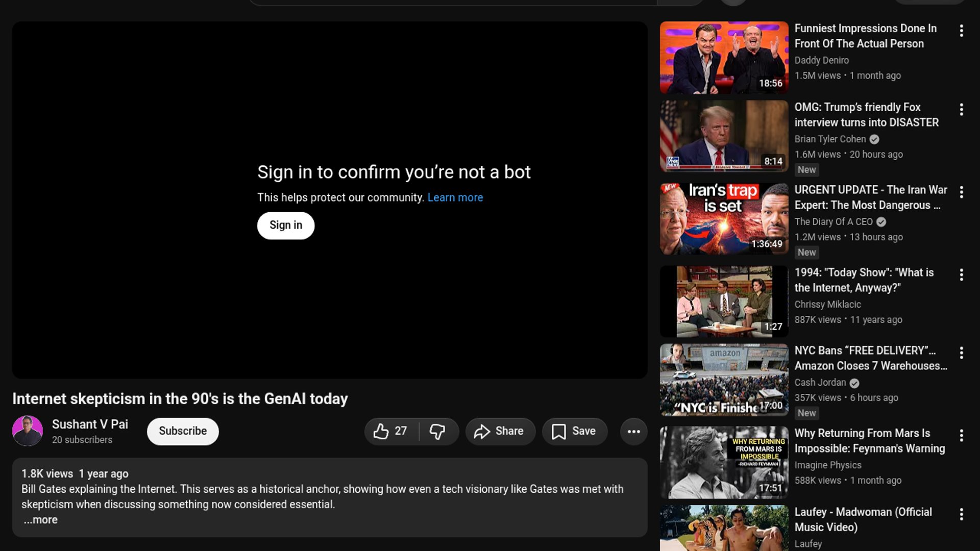
Task: Open three-dot menu for Laufey Madwoman video
Action: coord(961,514)
